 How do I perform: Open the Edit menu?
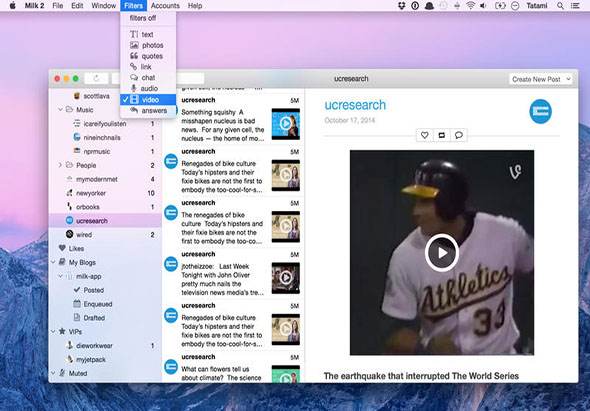pos(77,6)
